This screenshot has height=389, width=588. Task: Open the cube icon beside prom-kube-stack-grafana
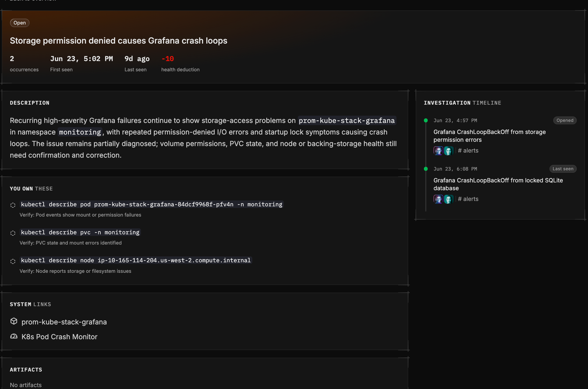(x=14, y=321)
